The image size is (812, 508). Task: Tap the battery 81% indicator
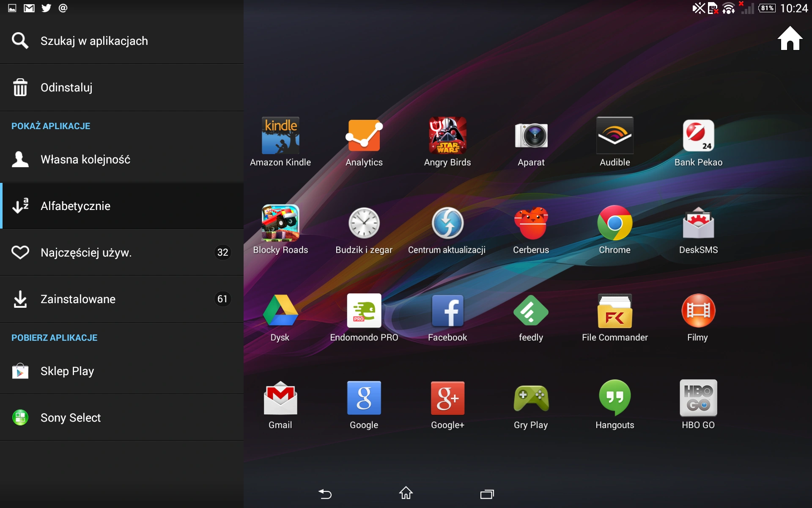point(767,8)
